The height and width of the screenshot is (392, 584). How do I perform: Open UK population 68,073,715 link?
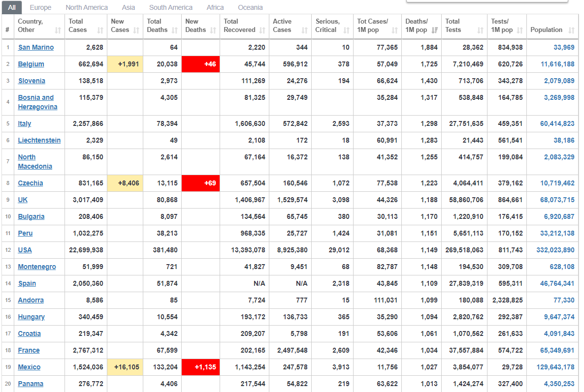coord(557,200)
